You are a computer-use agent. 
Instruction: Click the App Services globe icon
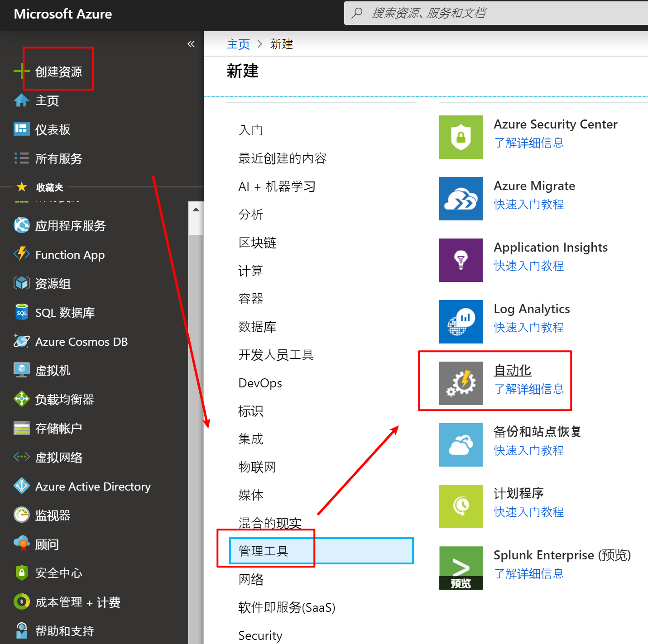21,225
